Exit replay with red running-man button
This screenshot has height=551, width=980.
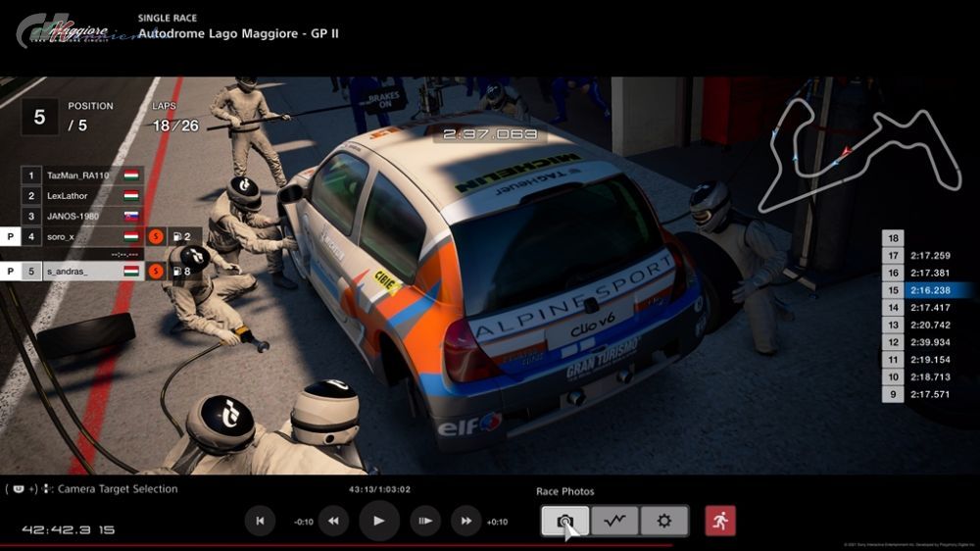tap(720, 521)
